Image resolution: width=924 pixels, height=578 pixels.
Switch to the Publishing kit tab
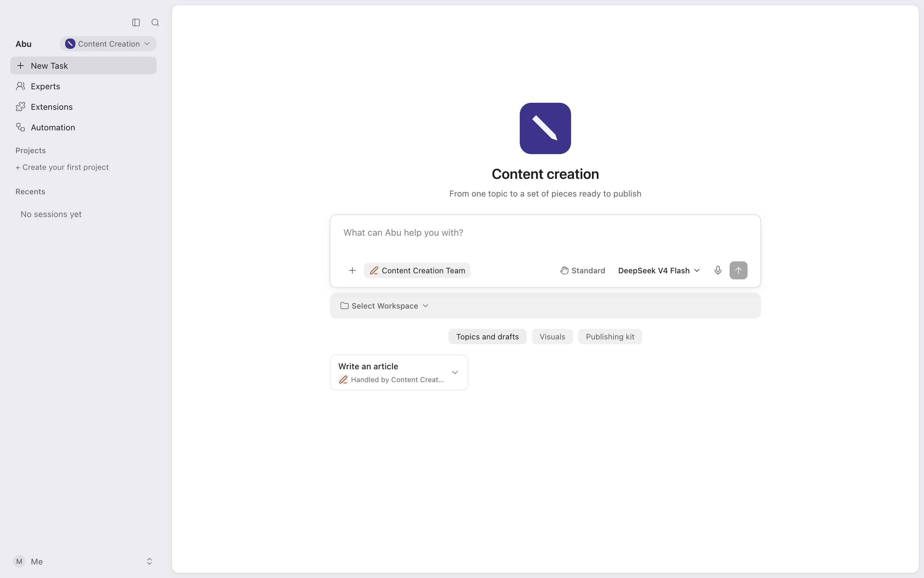(x=610, y=337)
